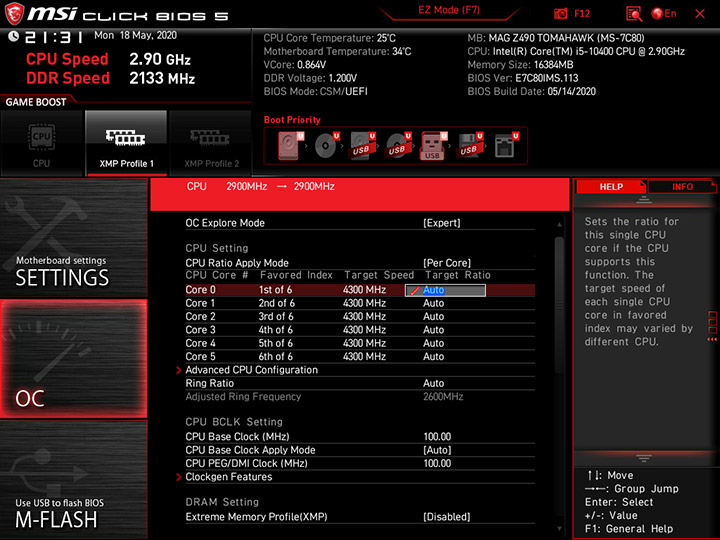Close the BIOS with the X icon
Screen dimensions: 720x540
(700, 14)
